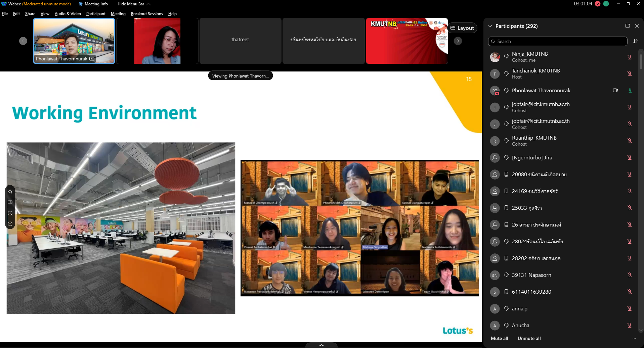Click the avatar of 28202 ศศิชา เลอธนกุล
This screenshot has width=644, height=348.
tap(495, 258)
